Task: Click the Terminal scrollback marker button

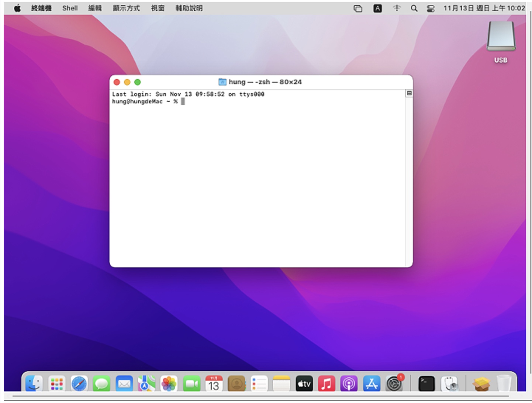Action: 409,93
